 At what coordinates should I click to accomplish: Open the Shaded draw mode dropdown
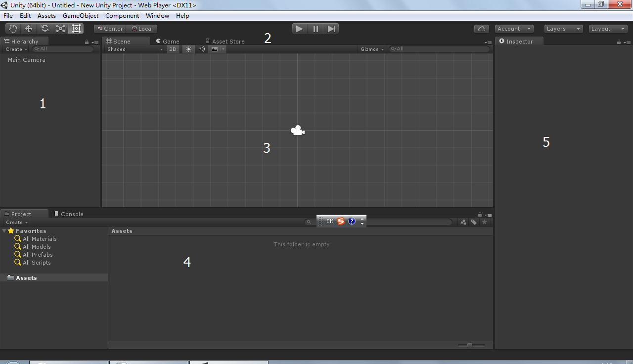(x=133, y=49)
